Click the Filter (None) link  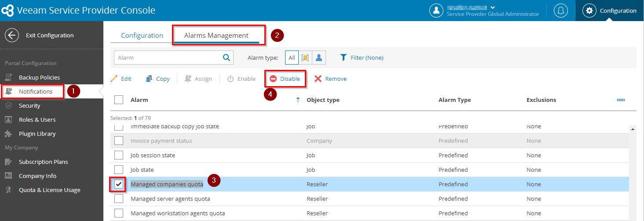tap(367, 58)
